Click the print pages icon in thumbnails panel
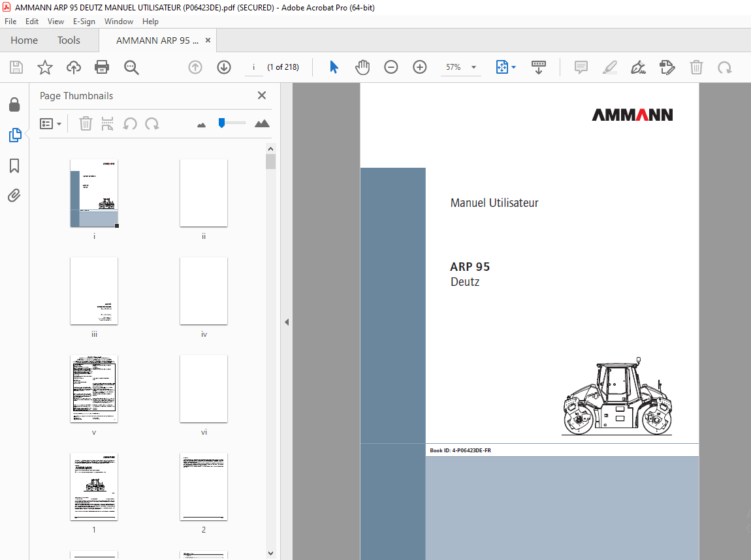The width and height of the screenshot is (751, 560). [x=107, y=123]
